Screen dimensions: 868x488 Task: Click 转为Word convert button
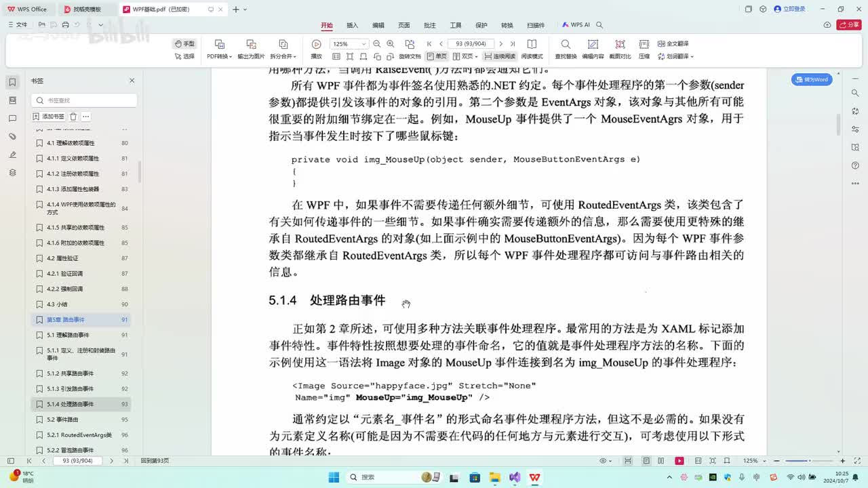[x=812, y=79]
